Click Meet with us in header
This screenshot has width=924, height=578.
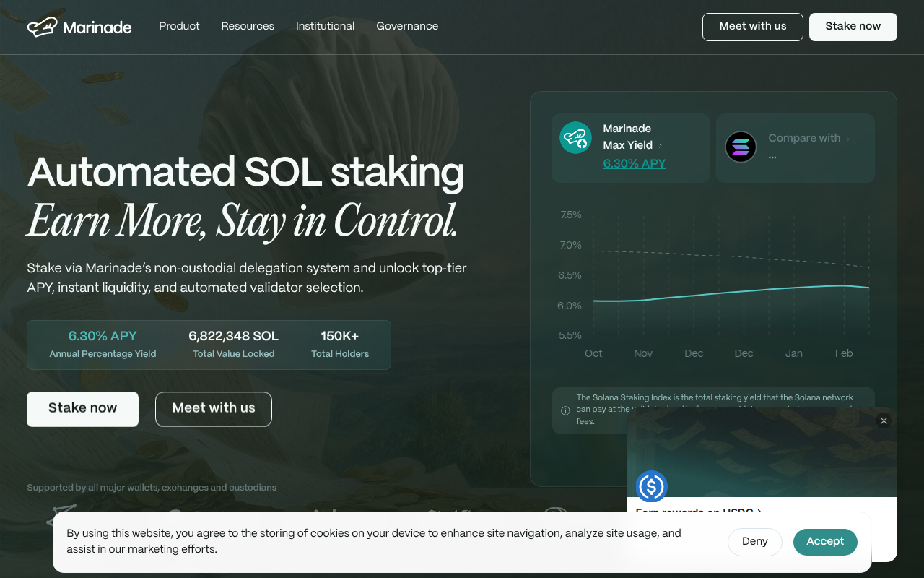753,27
